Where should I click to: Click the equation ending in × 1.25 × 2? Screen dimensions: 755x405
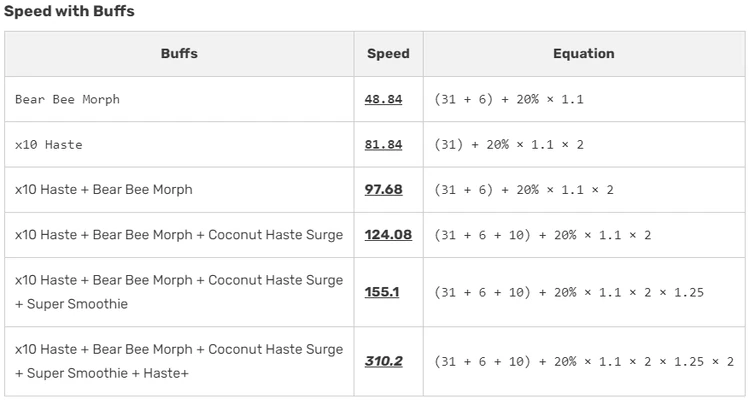[584, 361]
